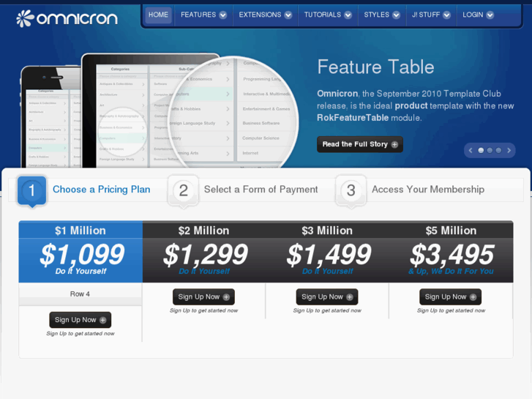Click the $5 Million plan header
The height and width of the screenshot is (399, 532).
pos(452,231)
